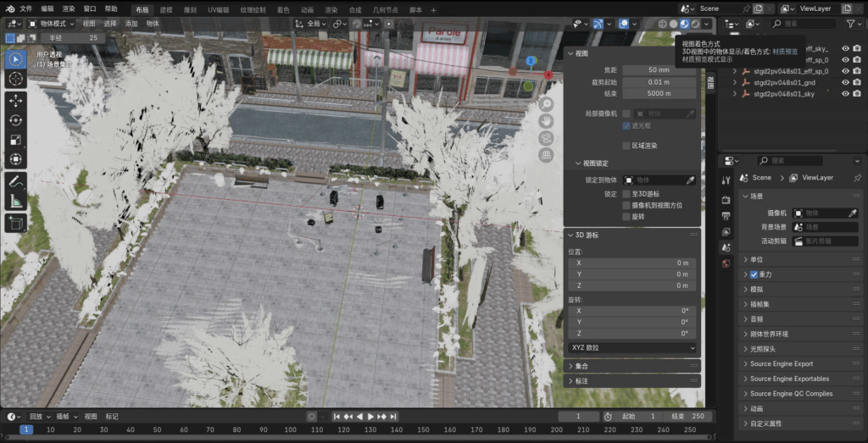Select the Rotate tool
The image size is (868, 443).
pos(16,120)
